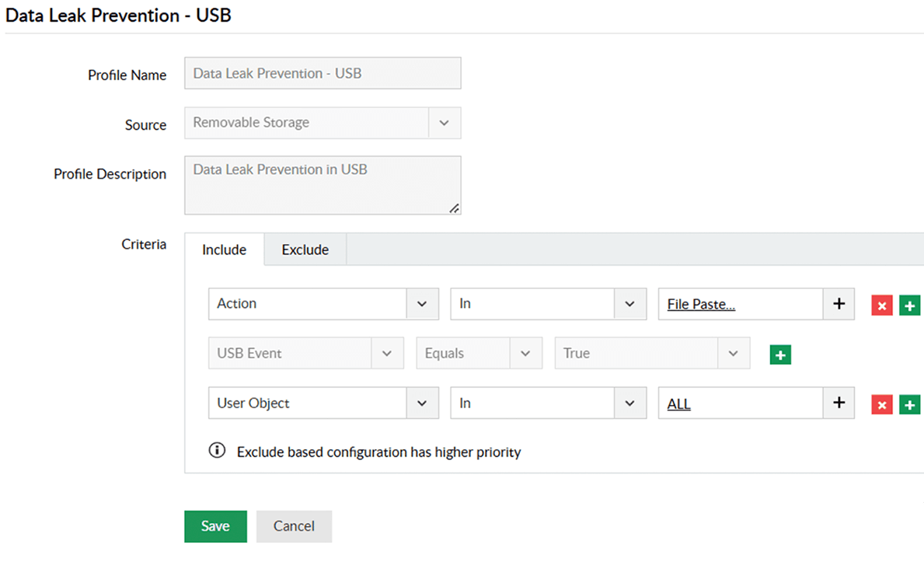Open the Action attribute dropdown
The image size is (924, 572).
coord(423,304)
